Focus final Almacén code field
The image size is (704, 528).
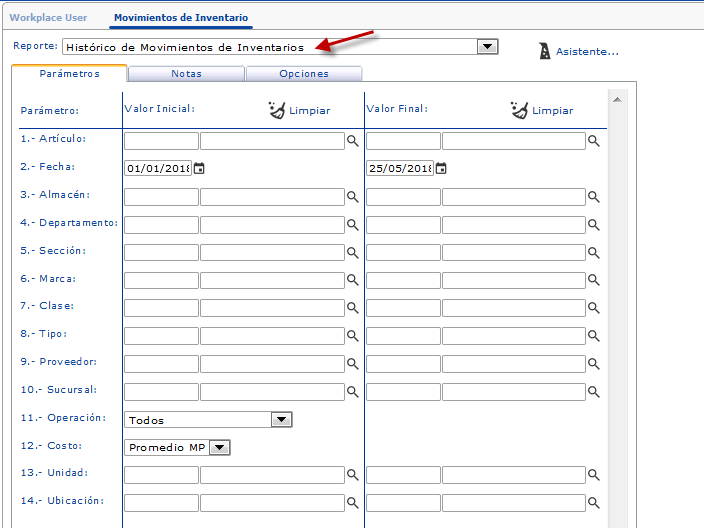[x=403, y=197]
